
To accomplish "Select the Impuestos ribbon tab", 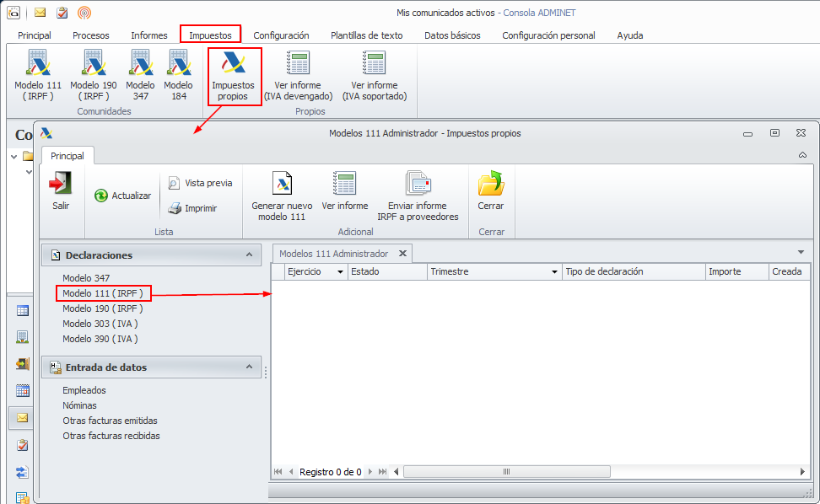I will click(x=210, y=35).
